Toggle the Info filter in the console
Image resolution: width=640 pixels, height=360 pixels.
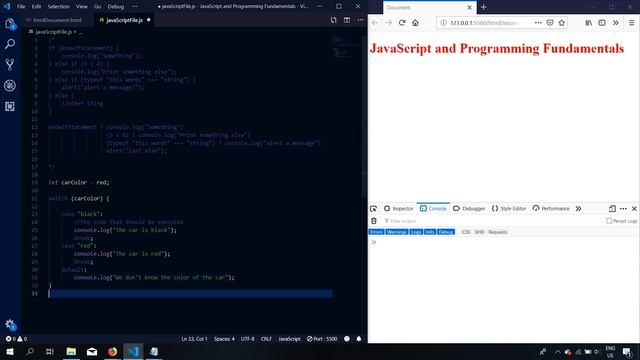point(430,232)
